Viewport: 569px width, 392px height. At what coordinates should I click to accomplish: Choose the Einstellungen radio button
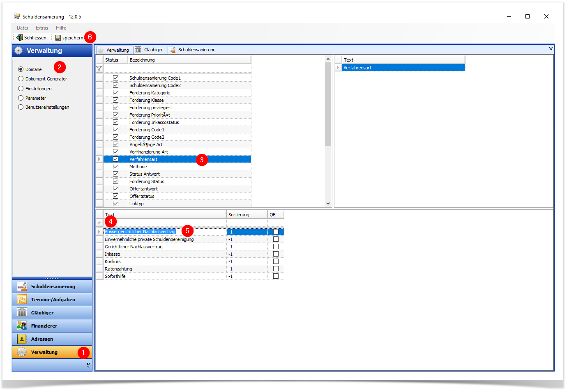pos(21,89)
